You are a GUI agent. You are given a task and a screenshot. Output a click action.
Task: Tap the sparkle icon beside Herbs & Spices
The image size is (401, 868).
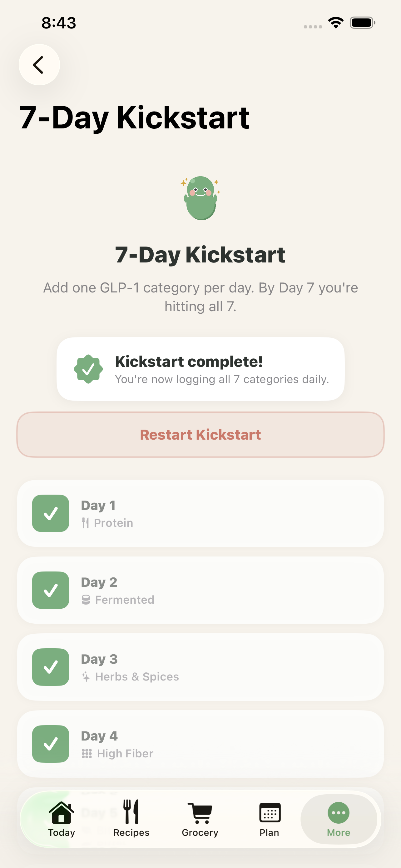coord(86,676)
